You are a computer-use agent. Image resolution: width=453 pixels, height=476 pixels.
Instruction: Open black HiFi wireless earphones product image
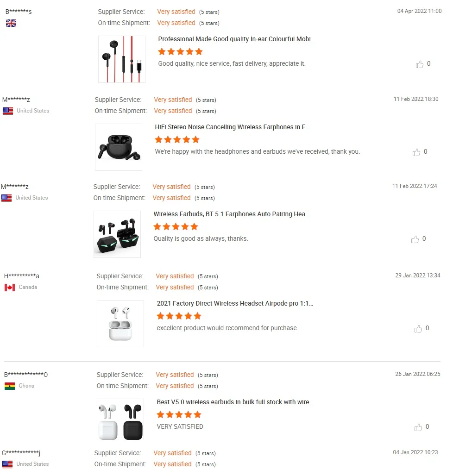click(x=119, y=147)
